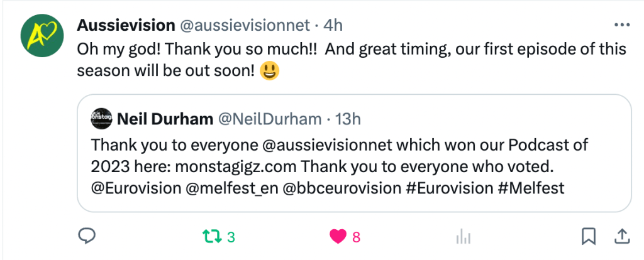Toggle the heart like icon
The height and width of the screenshot is (260, 644).
pyautogui.click(x=338, y=236)
